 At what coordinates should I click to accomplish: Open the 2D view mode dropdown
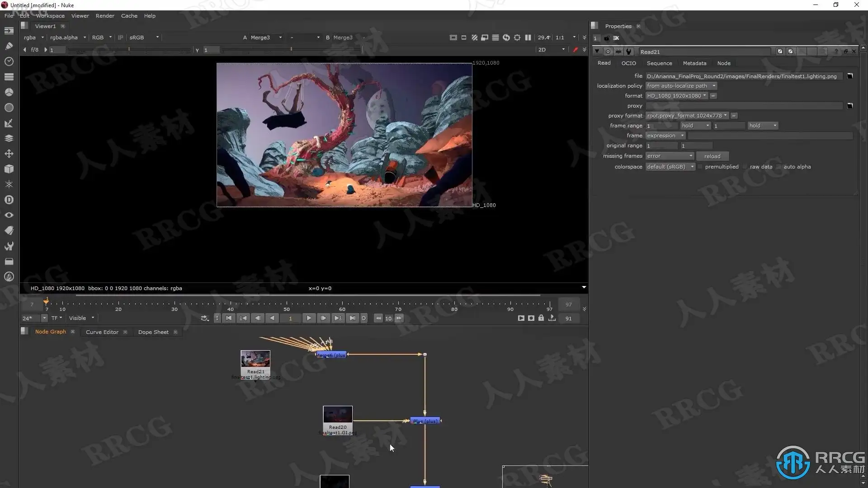[x=551, y=50]
